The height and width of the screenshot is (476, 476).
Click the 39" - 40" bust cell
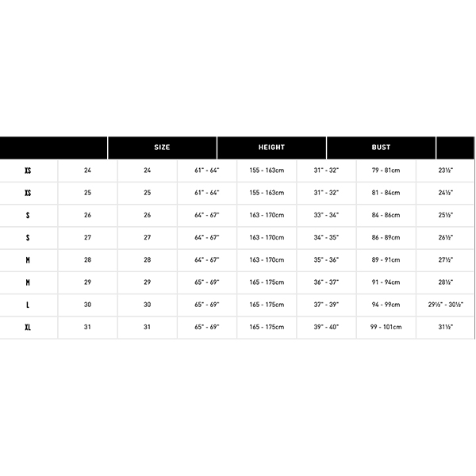click(326, 327)
